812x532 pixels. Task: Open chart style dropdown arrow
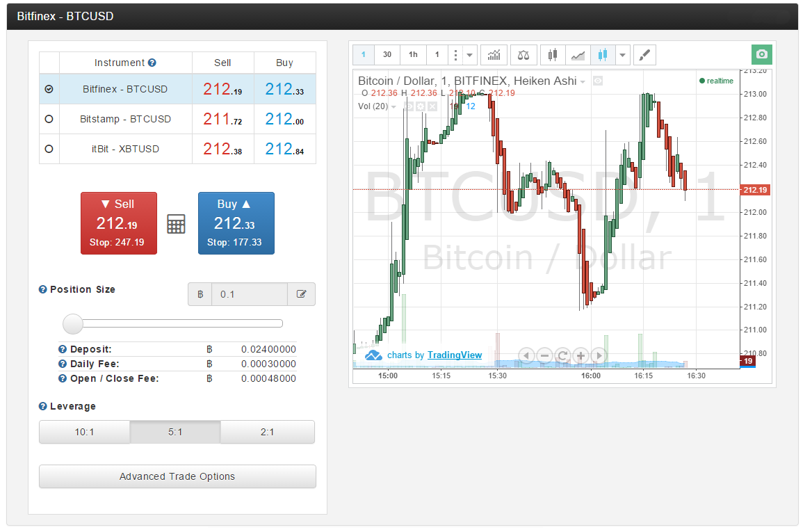coord(622,55)
